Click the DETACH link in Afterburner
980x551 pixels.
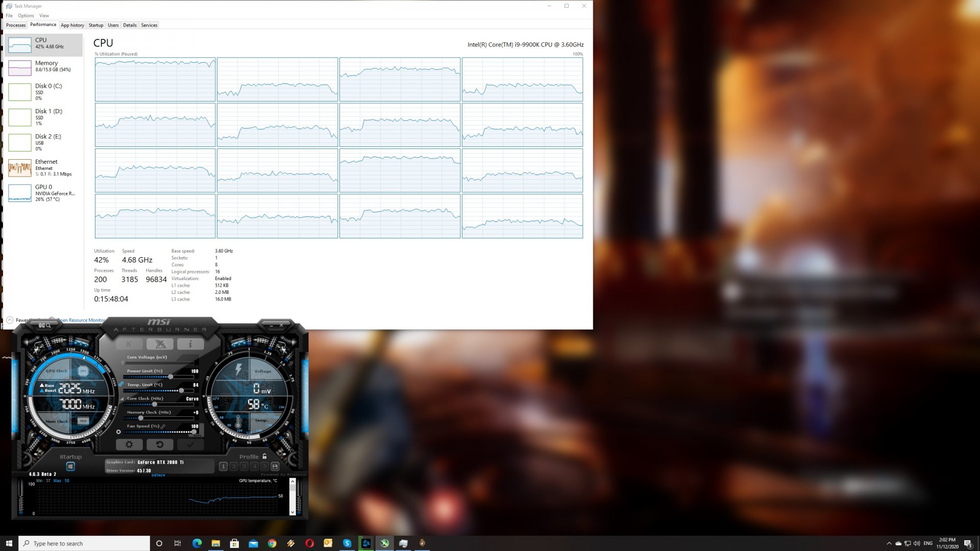click(158, 475)
